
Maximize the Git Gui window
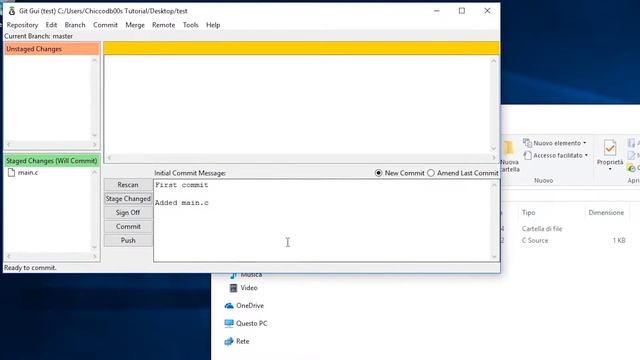click(x=462, y=11)
